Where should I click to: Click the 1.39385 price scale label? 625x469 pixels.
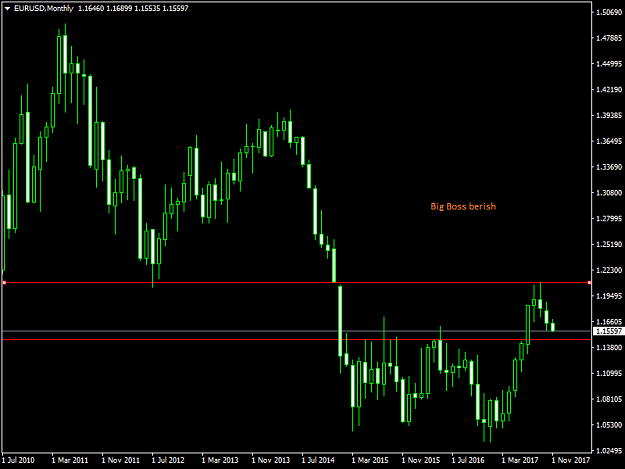pos(609,116)
